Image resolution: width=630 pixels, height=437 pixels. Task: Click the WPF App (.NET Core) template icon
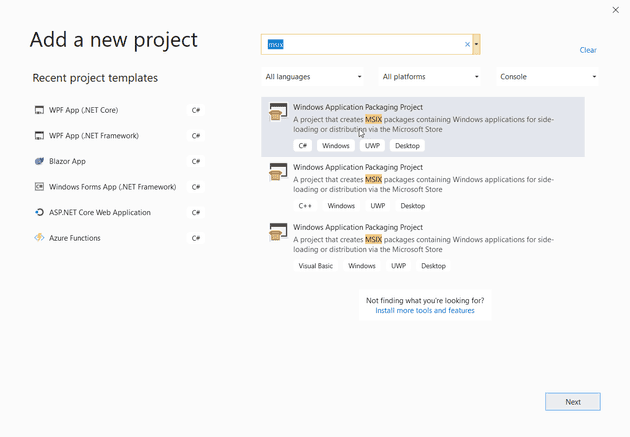point(39,110)
